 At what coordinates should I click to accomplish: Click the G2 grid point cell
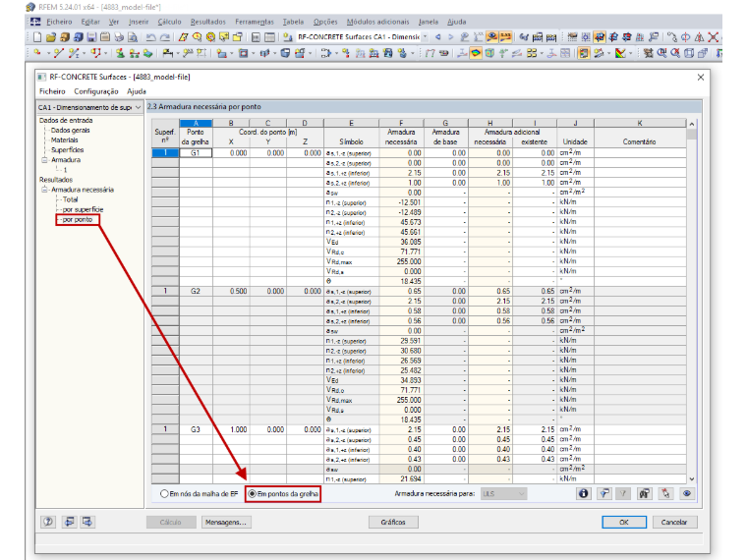(196, 291)
